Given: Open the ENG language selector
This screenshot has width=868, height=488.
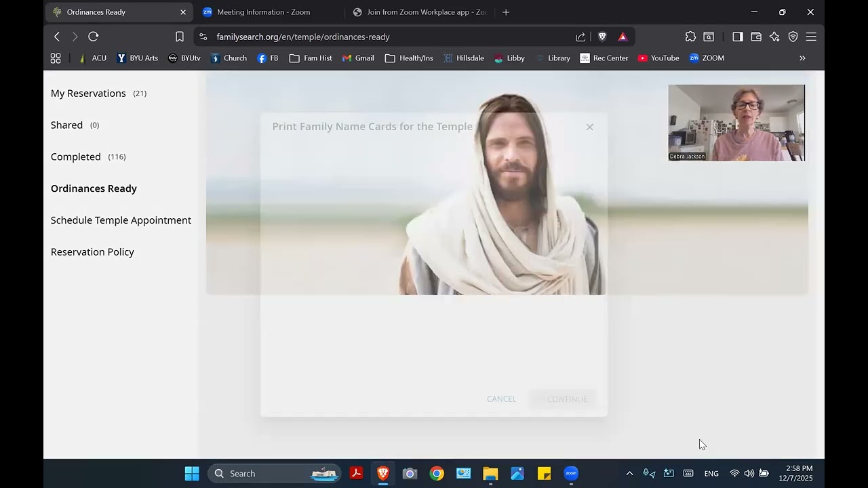Looking at the screenshot, I should pyautogui.click(x=711, y=474).
